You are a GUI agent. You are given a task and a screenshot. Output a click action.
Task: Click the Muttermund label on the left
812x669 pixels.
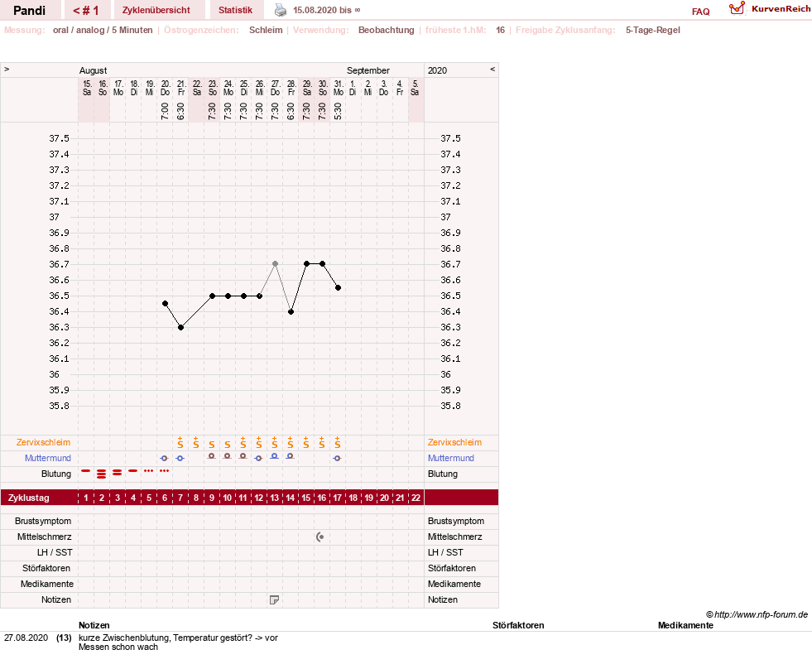point(48,458)
